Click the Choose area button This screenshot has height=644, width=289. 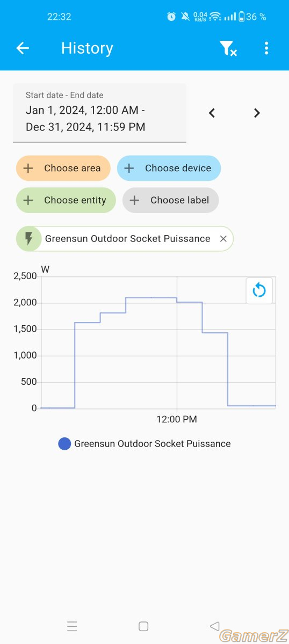[x=63, y=168]
